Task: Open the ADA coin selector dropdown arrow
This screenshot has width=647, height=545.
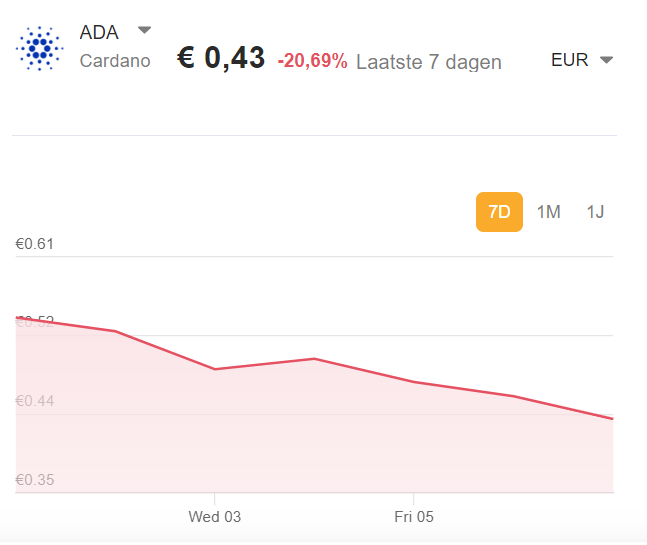Action: [x=144, y=29]
